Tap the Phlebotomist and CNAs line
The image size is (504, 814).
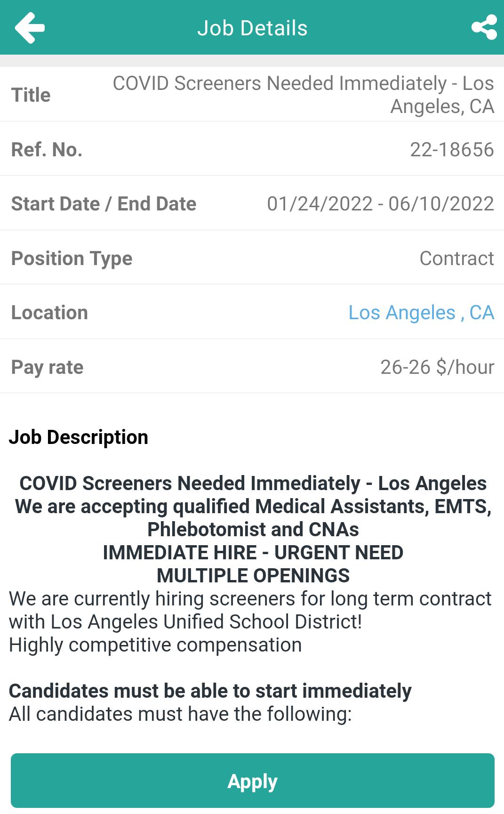click(x=253, y=530)
